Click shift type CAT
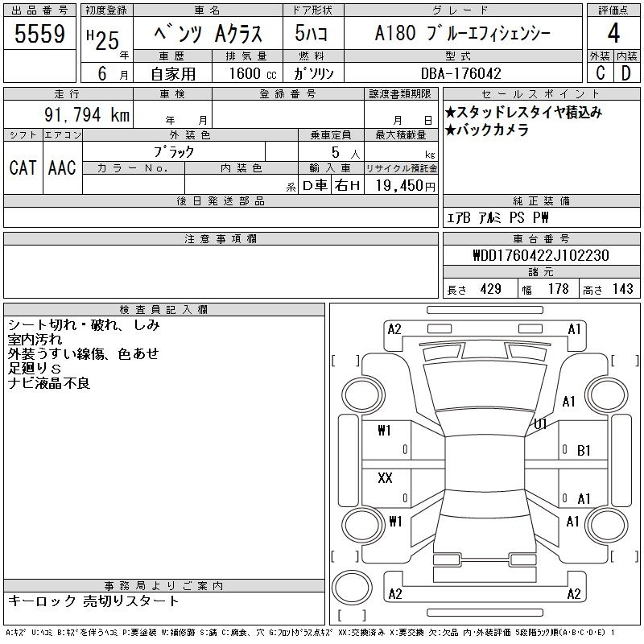This screenshot has height=644, width=644. (x=23, y=167)
